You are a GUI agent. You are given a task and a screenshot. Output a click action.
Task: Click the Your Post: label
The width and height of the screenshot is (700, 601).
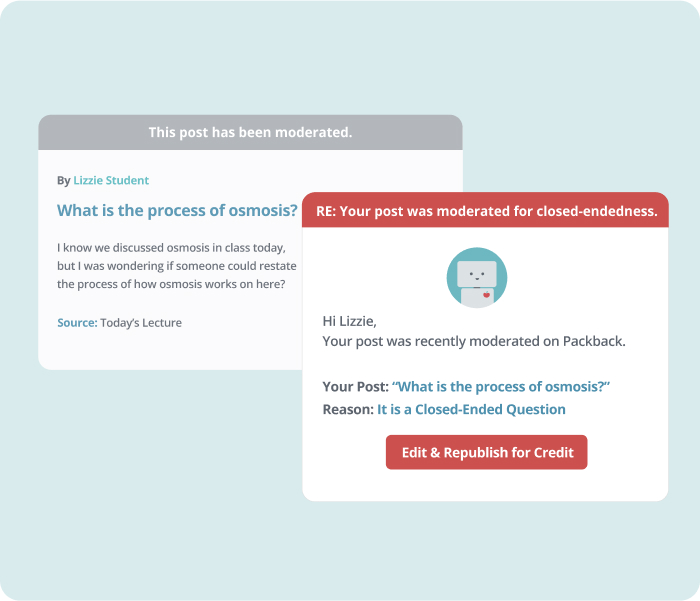(356, 386)
